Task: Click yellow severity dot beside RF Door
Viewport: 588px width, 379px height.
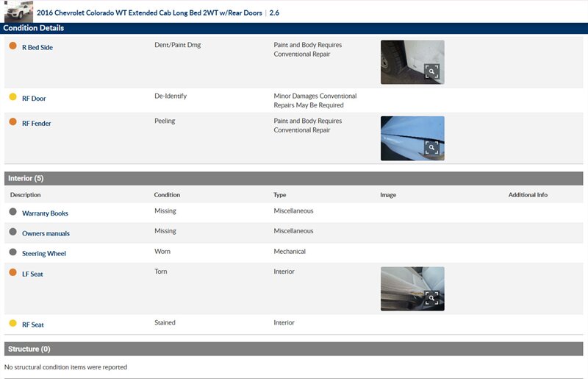Action: tap(12, 97)
